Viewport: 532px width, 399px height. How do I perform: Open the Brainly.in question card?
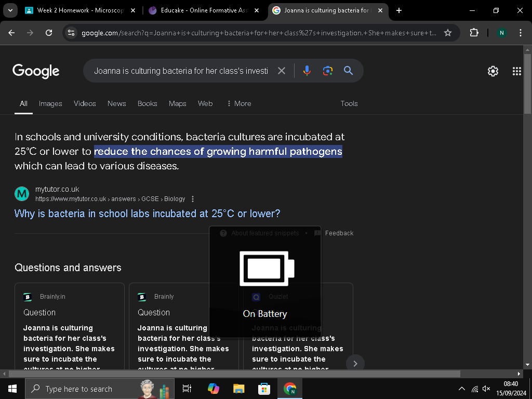pos(70,326)
